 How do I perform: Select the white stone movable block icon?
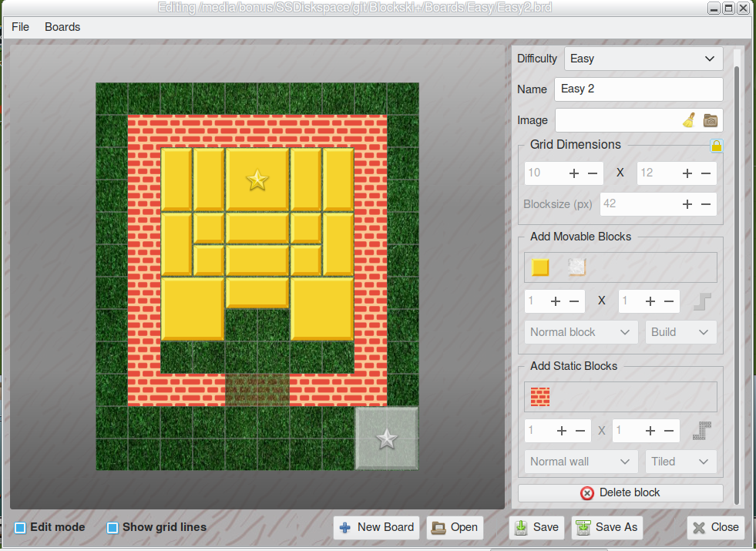[x=576, y=267]
